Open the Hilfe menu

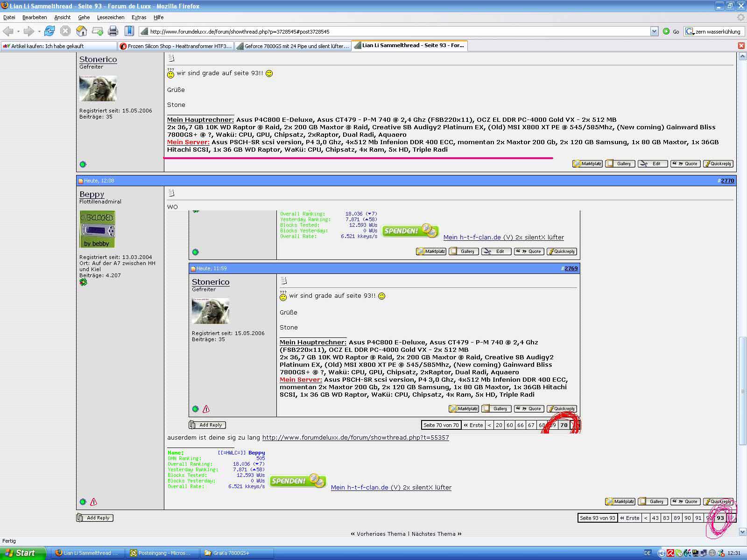pos(159,17)
